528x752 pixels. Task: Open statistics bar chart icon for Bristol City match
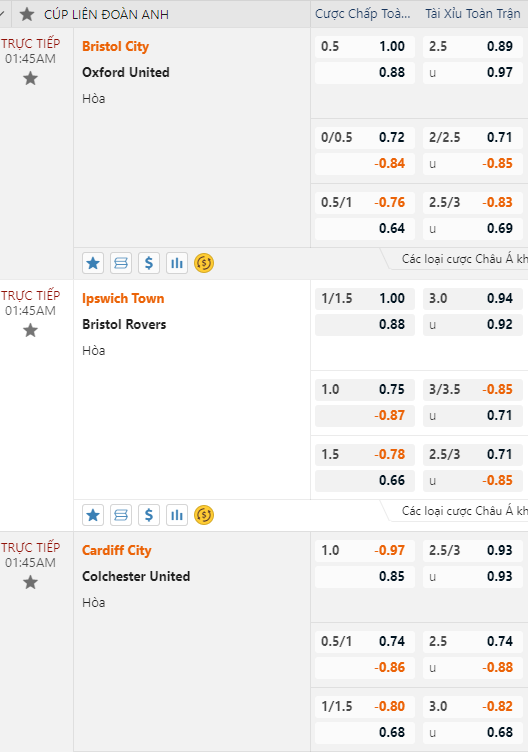coord(177,263)
